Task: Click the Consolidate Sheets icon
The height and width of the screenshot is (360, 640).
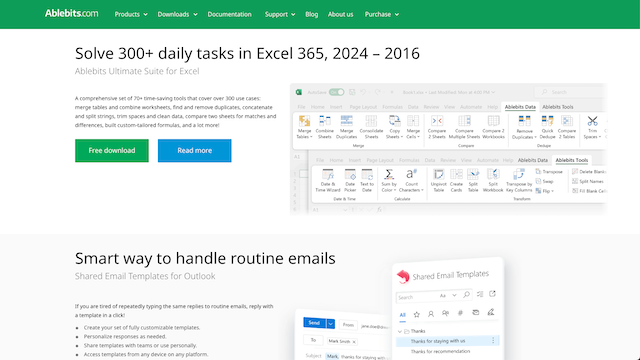Action: point(371,121)
